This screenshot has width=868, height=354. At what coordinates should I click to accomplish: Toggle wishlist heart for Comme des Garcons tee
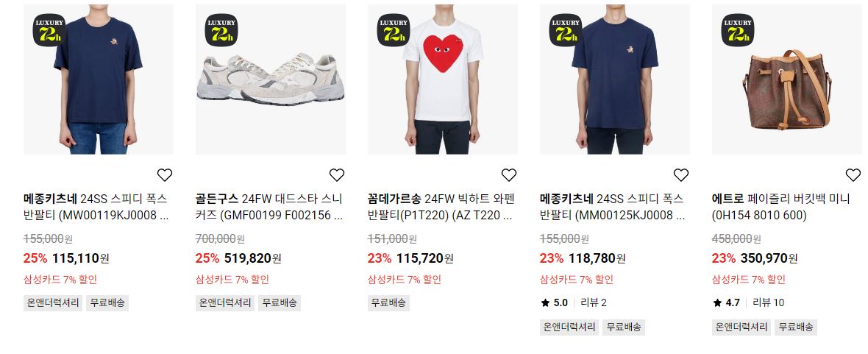coord(509,175)
